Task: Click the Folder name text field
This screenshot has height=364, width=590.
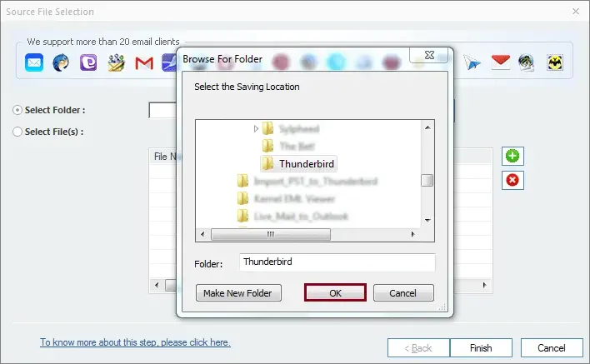Action: 337,262
